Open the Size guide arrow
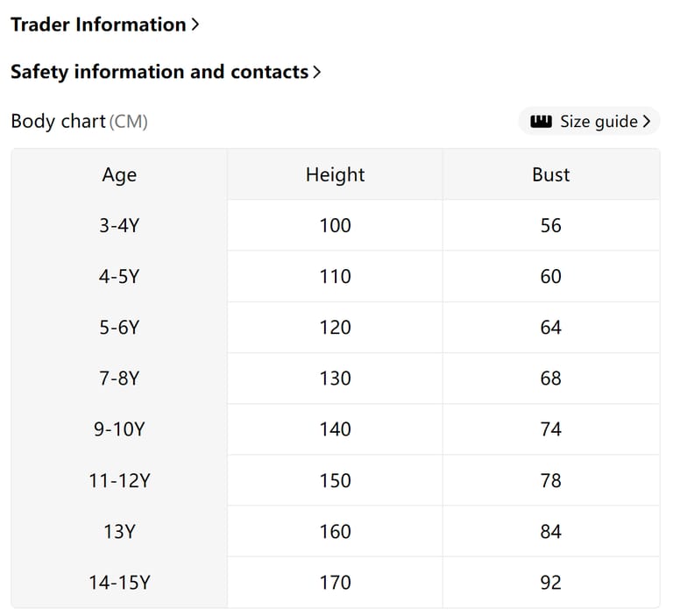 point(647,122)
